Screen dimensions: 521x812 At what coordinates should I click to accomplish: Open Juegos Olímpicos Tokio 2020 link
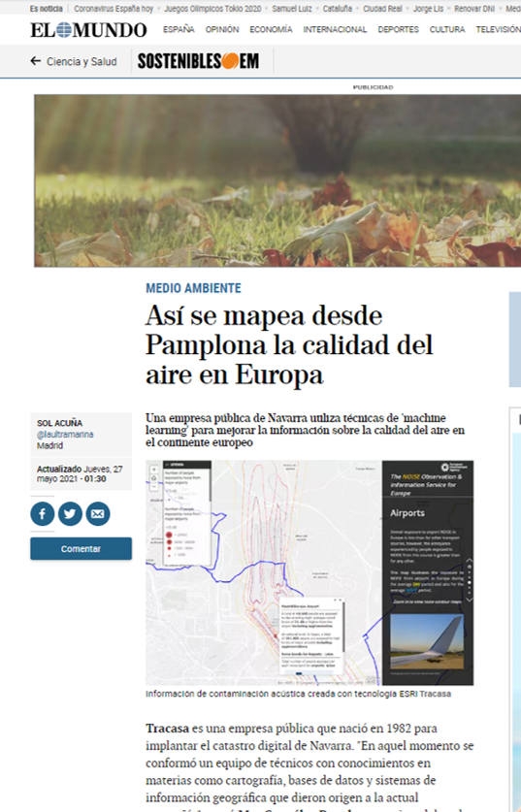click(212, 9)
